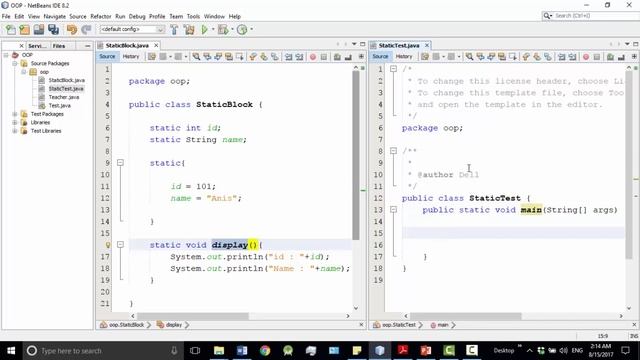Go to next bookmark in StaticTest.java toolbar
The width and height of the screenshot is (640, 360).
point(537,57)
